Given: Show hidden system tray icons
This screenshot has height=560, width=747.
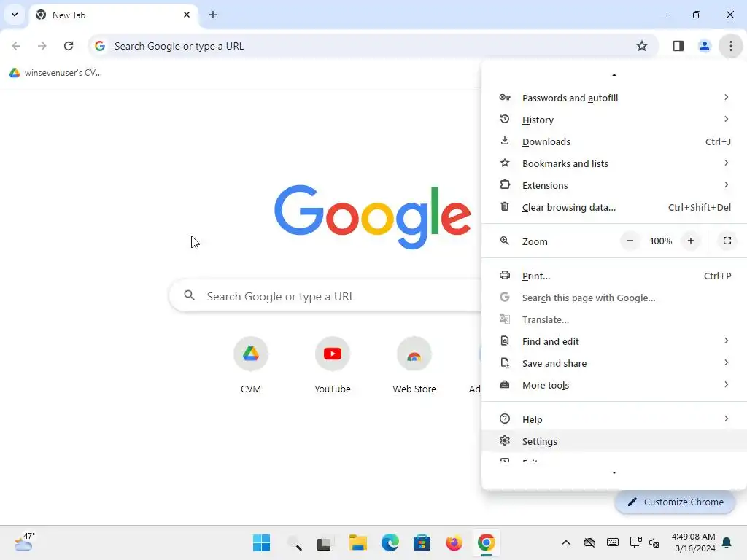Looking at the screenshot, I should click(x=565, y=542).
